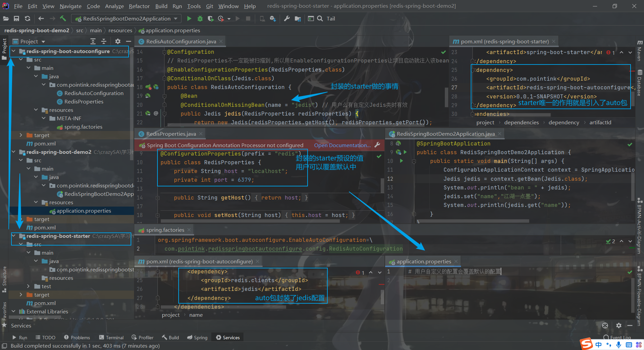Open Settings via the wrench icon
Image resolution: width=644 pixels, height=350 pixels.
coord(287,18)
